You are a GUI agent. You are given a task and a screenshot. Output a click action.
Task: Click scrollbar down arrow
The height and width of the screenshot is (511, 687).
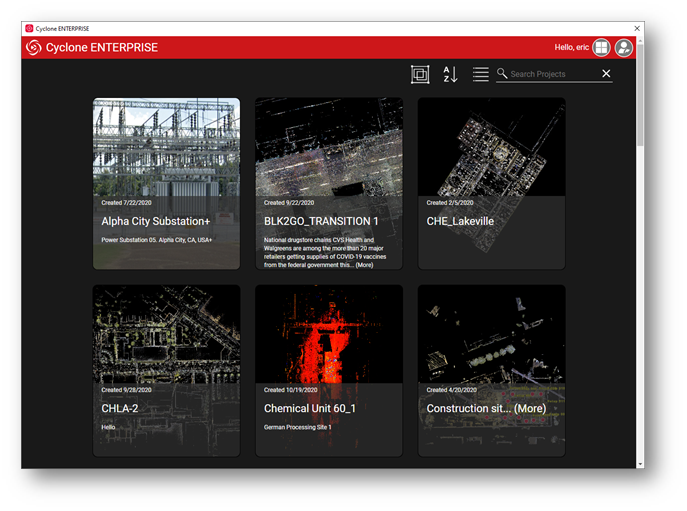point(639,463)
